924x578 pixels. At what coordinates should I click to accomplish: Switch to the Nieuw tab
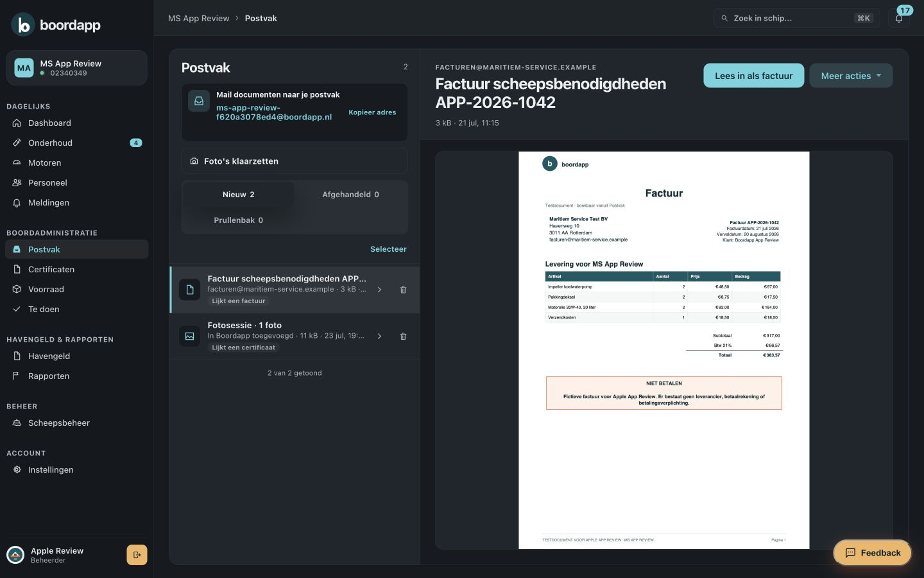(x=239, y=195)
